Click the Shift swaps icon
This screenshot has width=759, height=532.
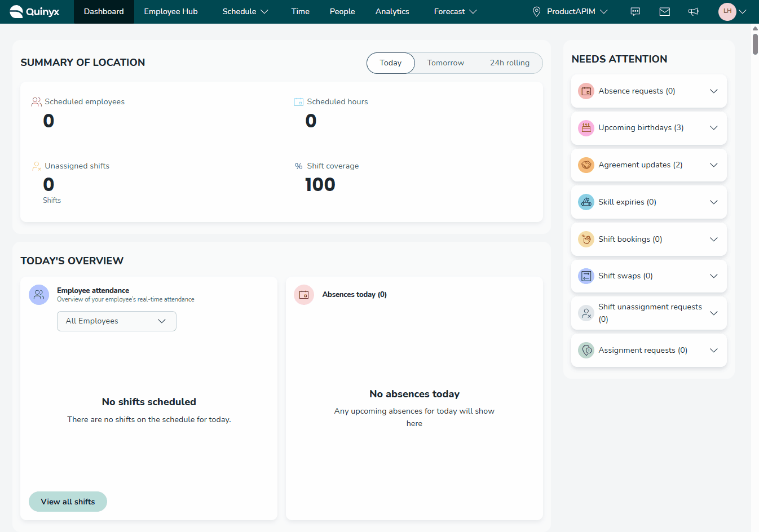click(x=586, y=276)
